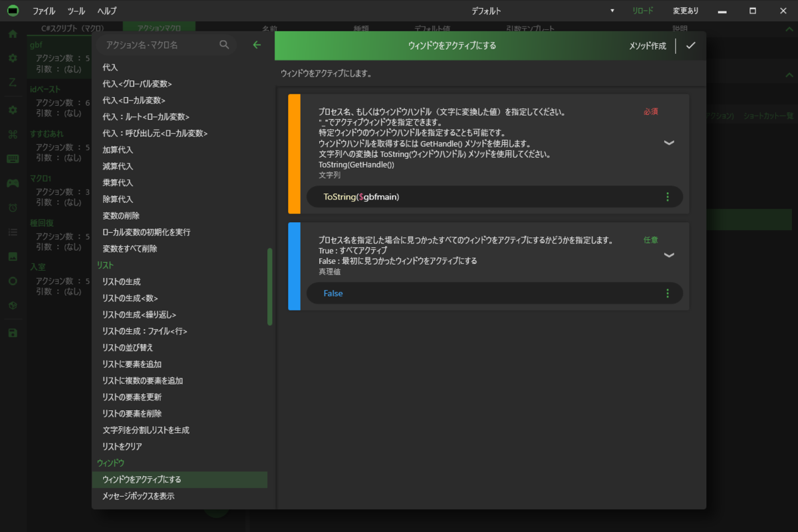Open the デフォルト profile dropdown arrow
Viewport: 798px width, 532px height.
tap(612, 11)
